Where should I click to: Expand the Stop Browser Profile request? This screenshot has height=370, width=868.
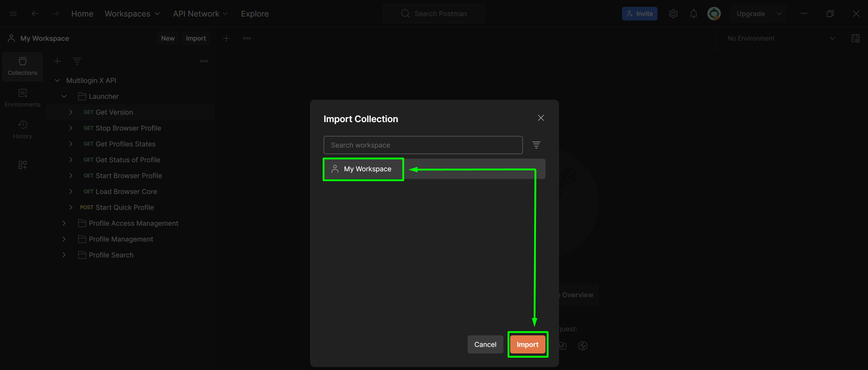(71, 128)
